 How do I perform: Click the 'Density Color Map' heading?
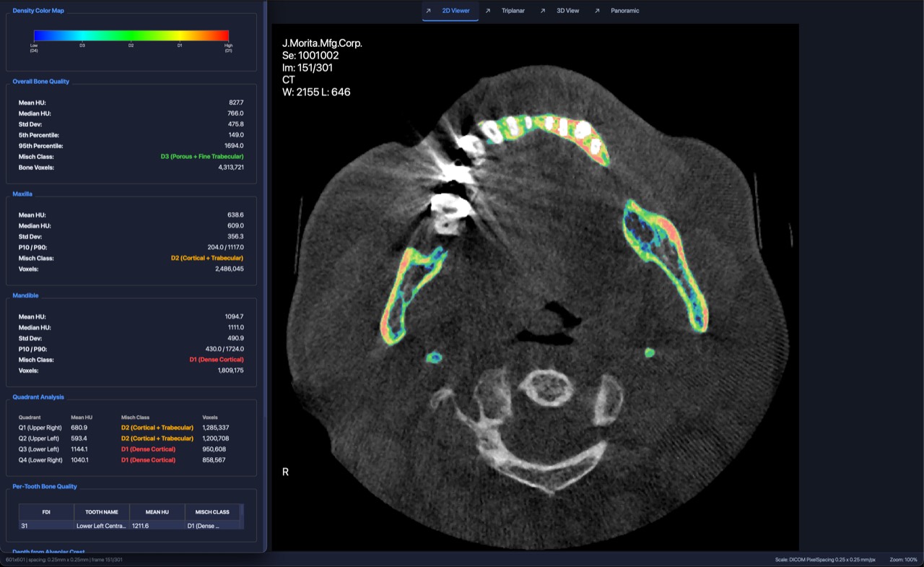click(38, 11)
